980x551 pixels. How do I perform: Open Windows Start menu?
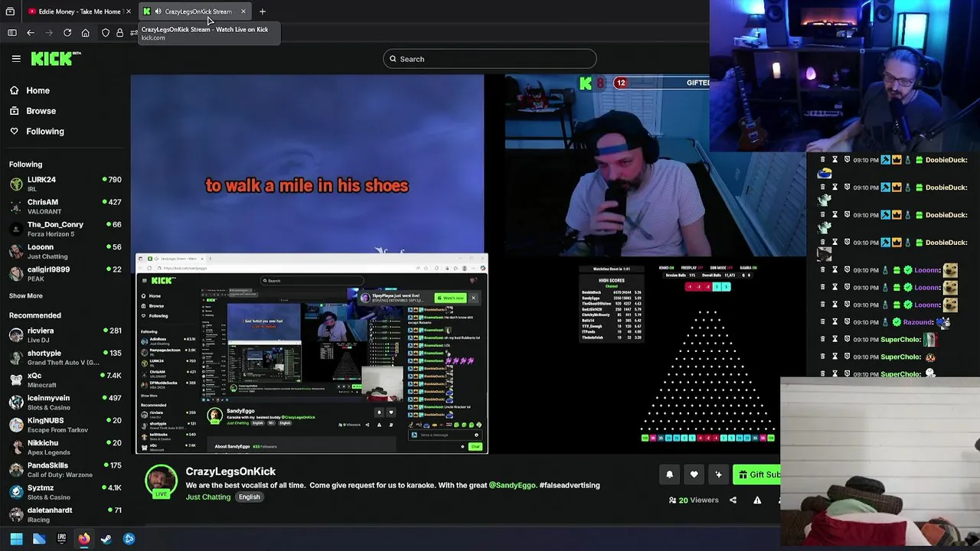pos(16,539)
